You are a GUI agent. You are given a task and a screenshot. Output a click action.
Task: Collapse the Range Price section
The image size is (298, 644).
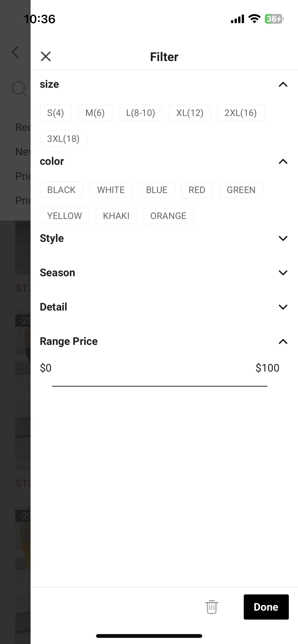click(x=283, y=341)
